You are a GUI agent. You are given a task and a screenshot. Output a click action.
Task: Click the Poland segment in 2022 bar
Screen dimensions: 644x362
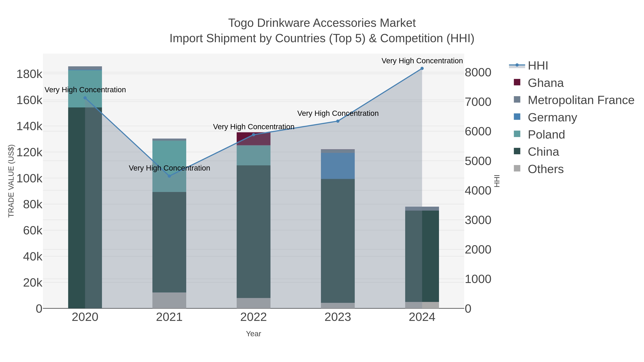pyautogui.click(x=253, y=155)
